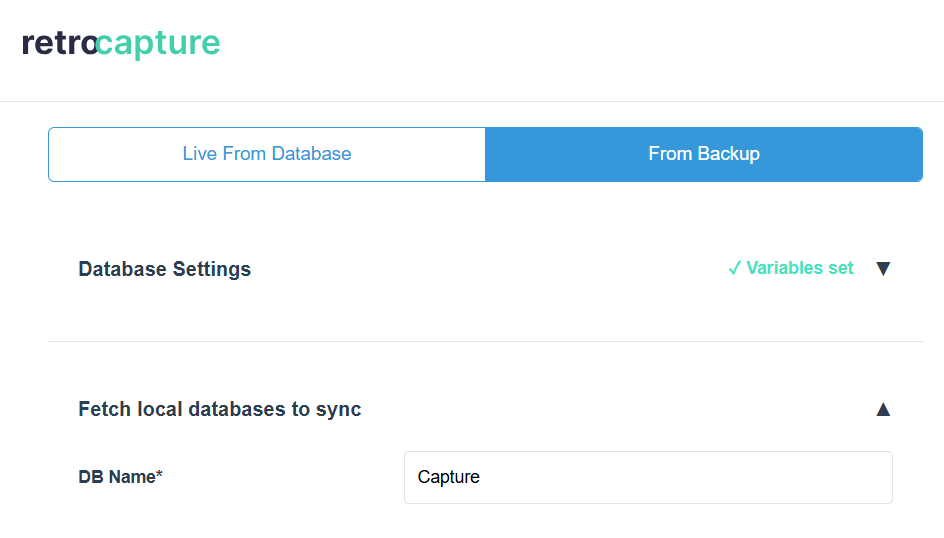Click the Database Settings heading
This screenshot has width=944, height=538.
165,269
